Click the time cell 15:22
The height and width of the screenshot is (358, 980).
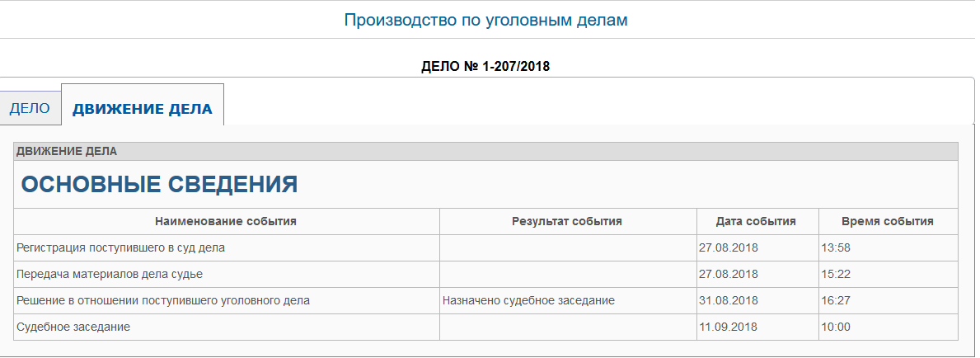point(836,274)
